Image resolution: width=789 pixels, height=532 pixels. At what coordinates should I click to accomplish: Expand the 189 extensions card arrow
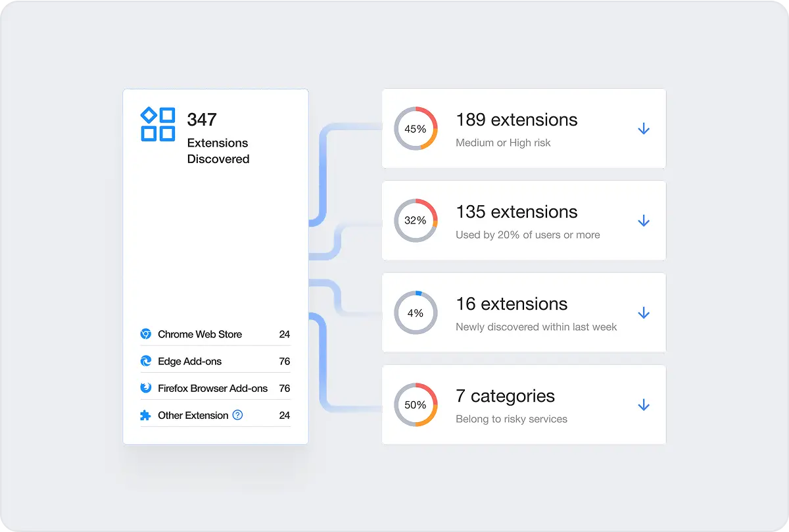point(644,129)
